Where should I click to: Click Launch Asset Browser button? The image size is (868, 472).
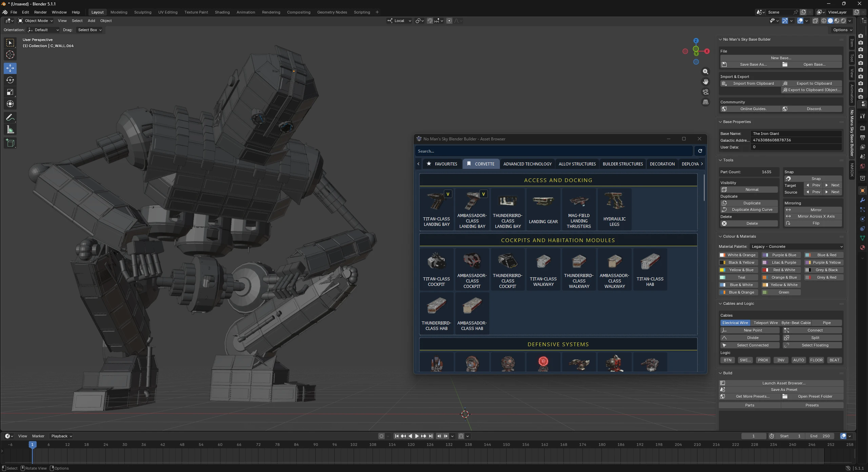(x=781, y=383)
